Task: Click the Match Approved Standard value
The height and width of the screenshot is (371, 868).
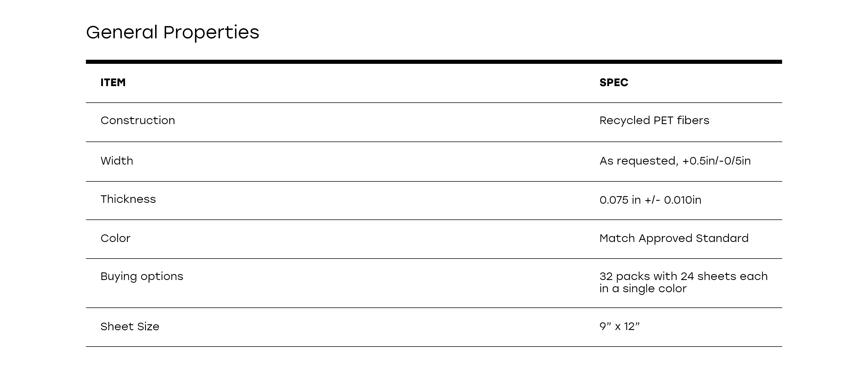Action: tap(674, 238)
